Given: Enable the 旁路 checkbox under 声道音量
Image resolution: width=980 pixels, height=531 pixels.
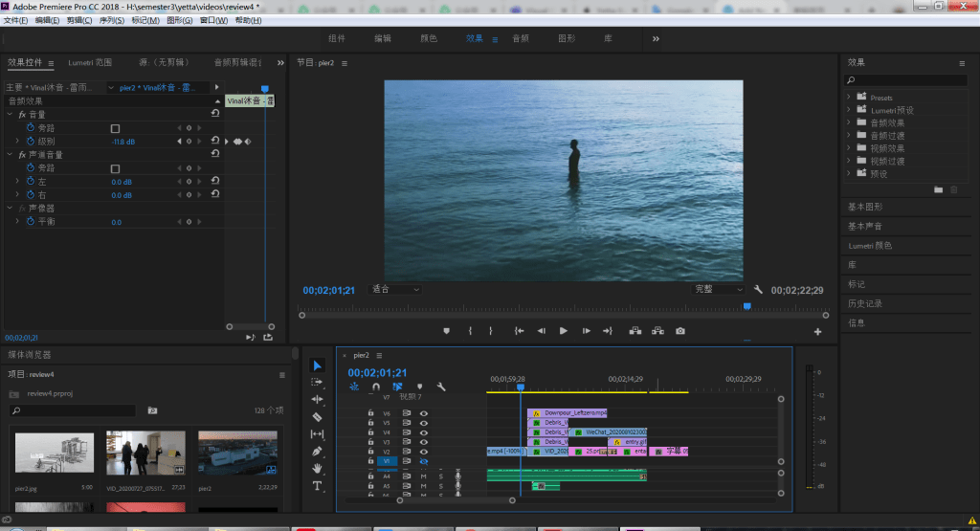Looking at the screenshot, I should click(115, 167).
